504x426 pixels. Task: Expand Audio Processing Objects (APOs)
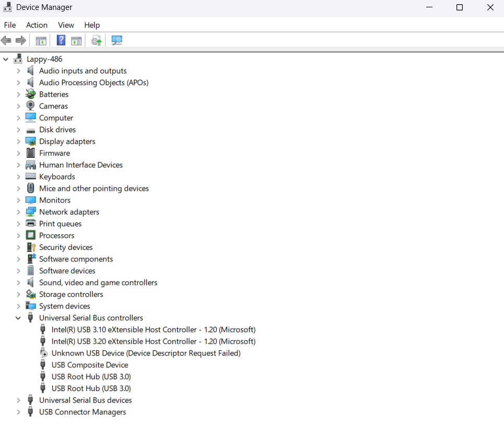point(18,83)
